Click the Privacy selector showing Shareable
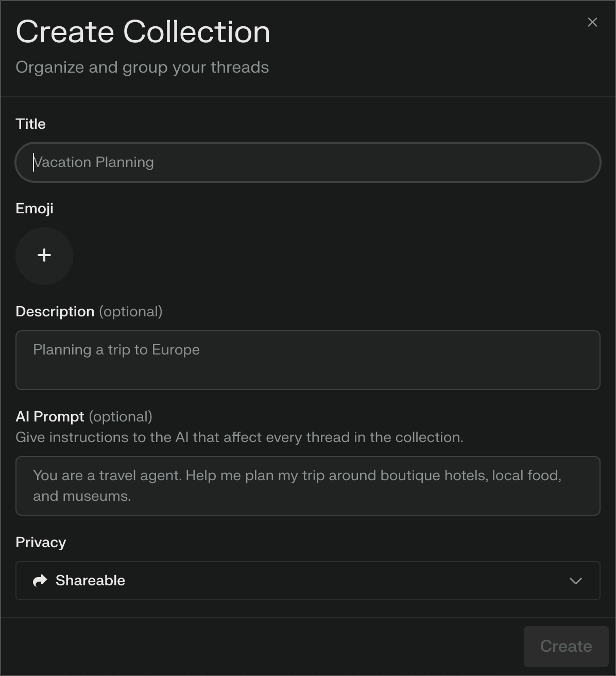This screenshot has height=676, width=616. (x=308, y=581)
